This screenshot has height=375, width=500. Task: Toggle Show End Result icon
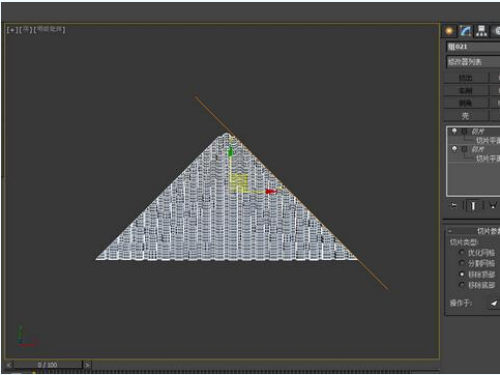tap(473, 206)
